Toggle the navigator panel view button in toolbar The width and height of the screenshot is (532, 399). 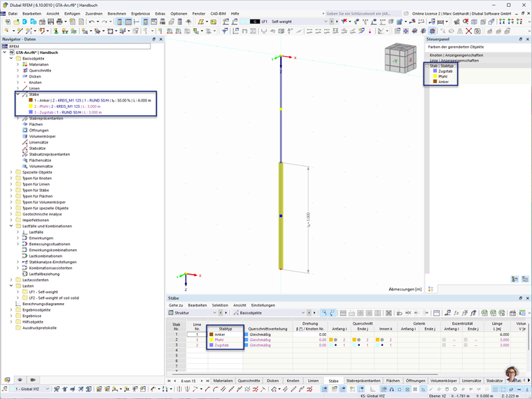pos(120,22)
